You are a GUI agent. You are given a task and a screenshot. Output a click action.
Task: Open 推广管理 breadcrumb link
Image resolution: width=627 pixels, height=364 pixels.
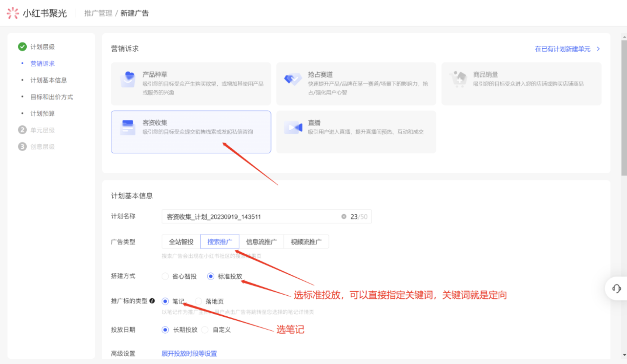(x=98, y=13)
